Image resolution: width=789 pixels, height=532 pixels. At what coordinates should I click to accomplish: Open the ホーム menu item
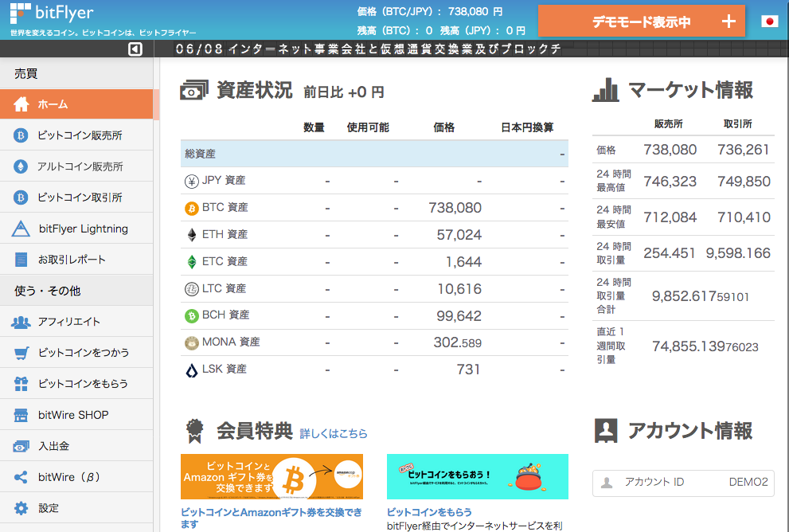point(76,104)
